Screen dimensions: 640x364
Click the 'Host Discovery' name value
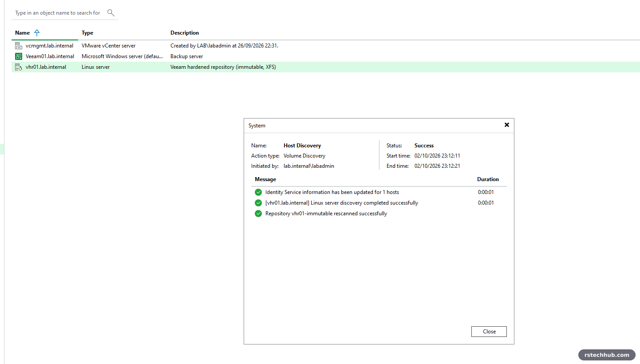302,146
